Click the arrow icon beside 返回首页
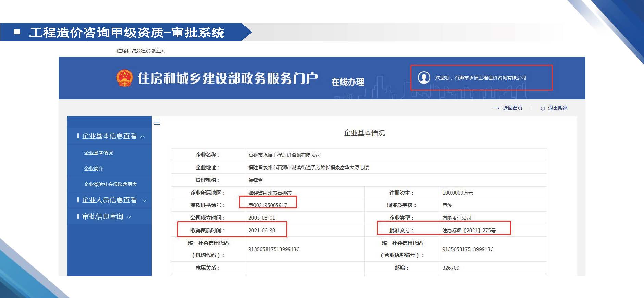The height and width of the screenshot is (298, 644). coord(496,108)
